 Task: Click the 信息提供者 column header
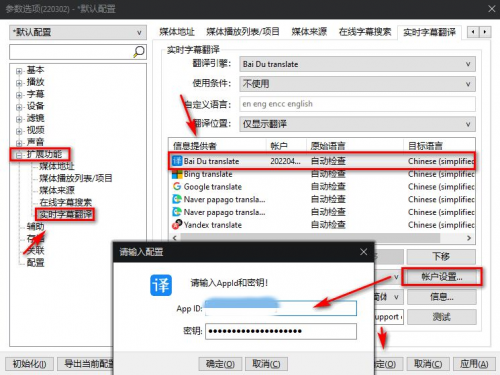(195, 146)
